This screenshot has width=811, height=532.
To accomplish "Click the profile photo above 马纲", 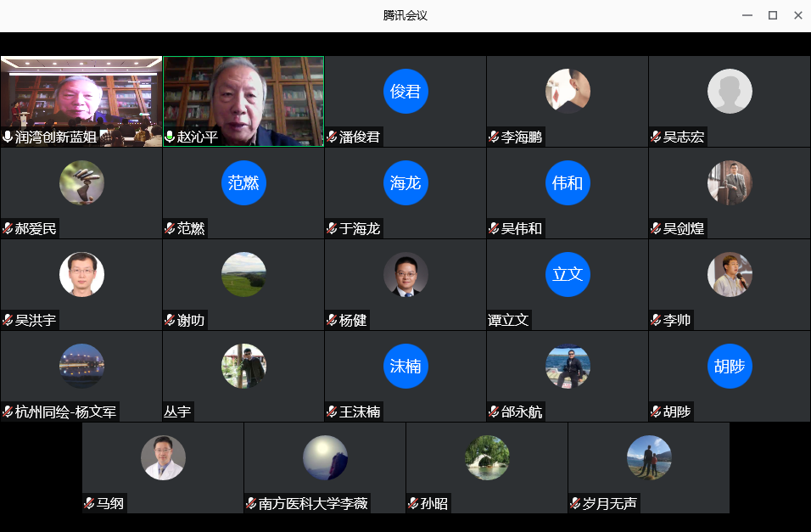I will (x=163, y=457).
